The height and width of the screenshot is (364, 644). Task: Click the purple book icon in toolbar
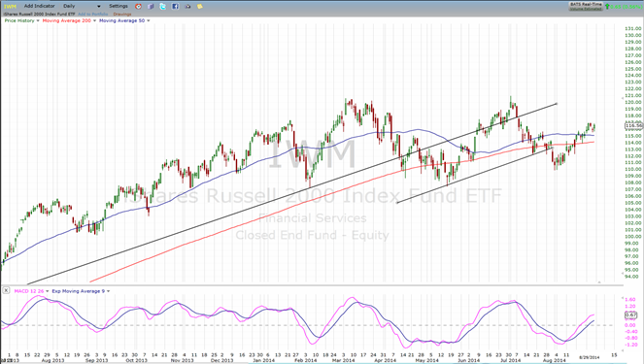click(151, 6)
